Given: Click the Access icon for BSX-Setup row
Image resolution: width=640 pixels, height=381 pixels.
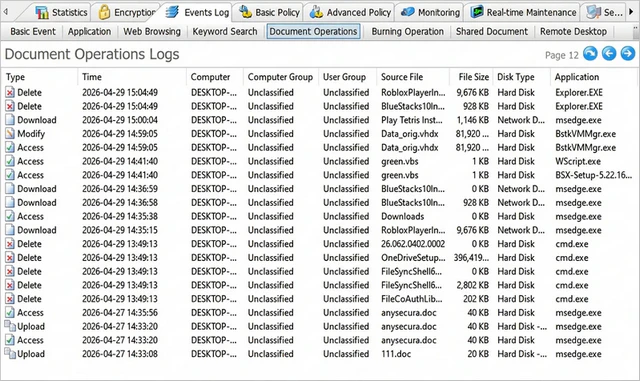Looking at the screenshot, I should 10,175.
